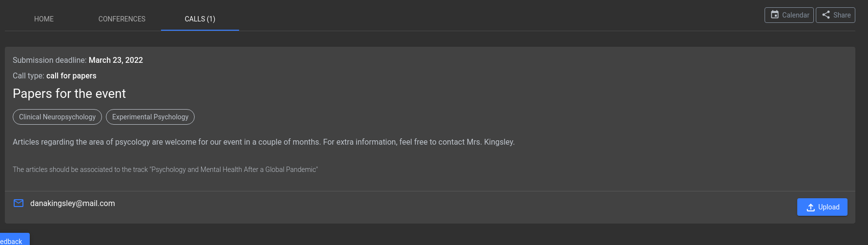Switch to the HOME tab
Screen dimensions: 868x245
coord(44,19)
